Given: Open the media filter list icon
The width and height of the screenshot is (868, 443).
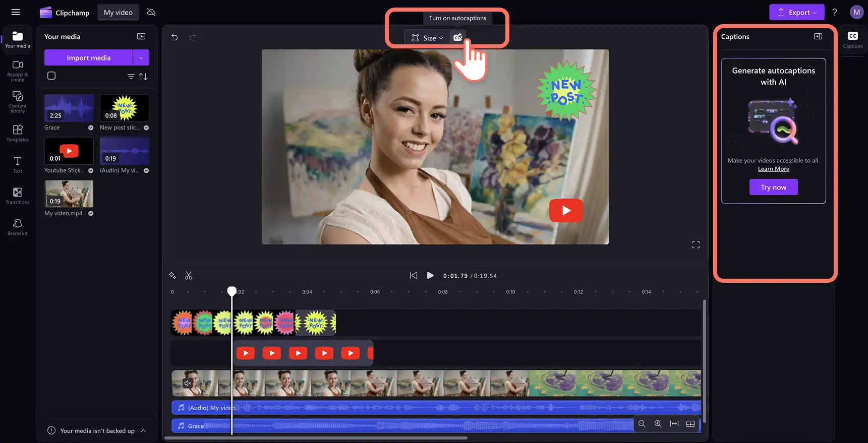Looking at the screenshot, I should click(131, 76).
